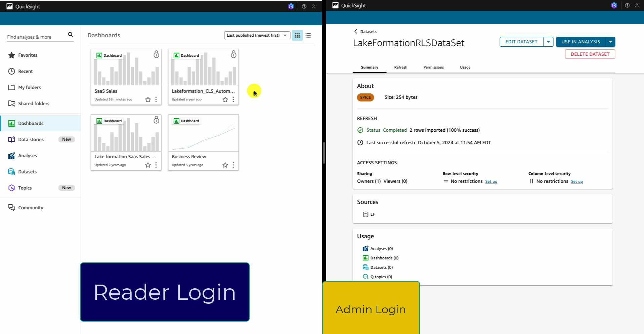Switch dashboards to grid view
The height and width of the screenshot is (334, 644).
297,35
